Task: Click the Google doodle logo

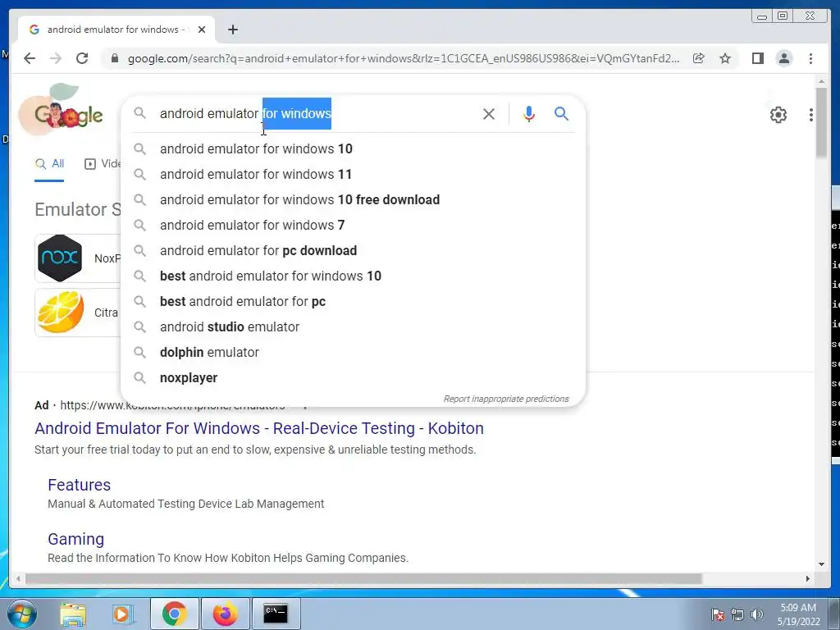Action: point(61,109)
